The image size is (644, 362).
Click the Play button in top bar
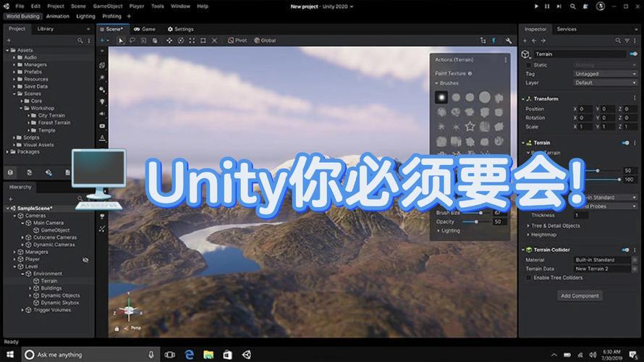[536, 7]
